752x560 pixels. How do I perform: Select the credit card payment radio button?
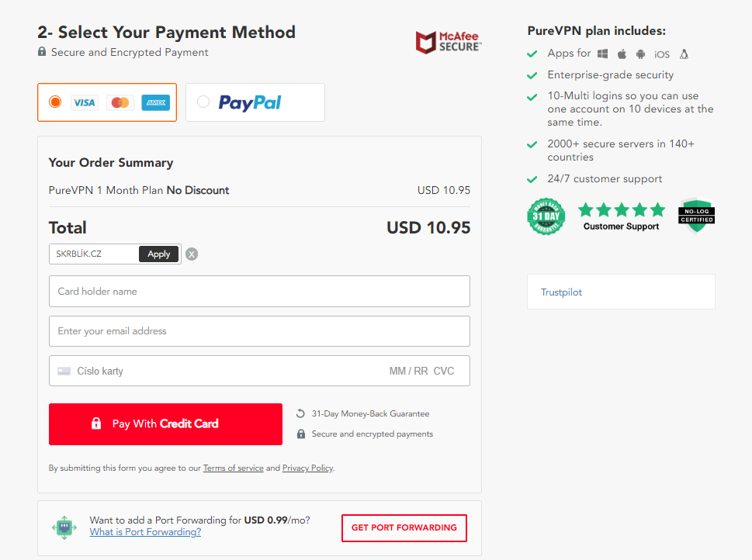pos(55,102)
